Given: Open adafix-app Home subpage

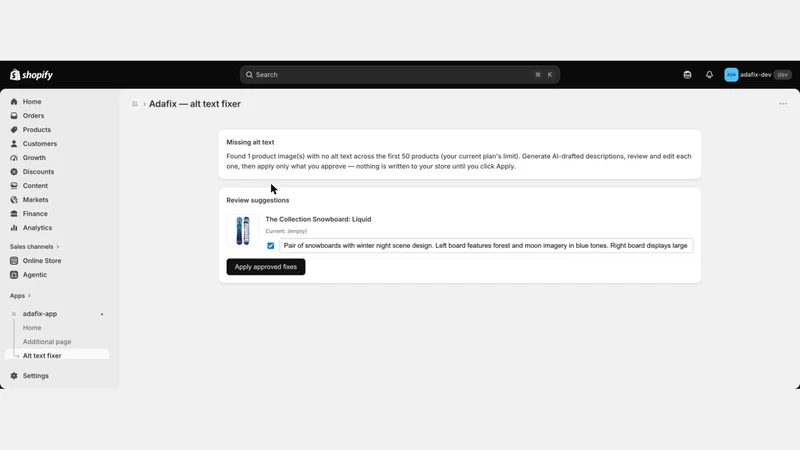Looking at the screenshot, I should click(32, 328).
